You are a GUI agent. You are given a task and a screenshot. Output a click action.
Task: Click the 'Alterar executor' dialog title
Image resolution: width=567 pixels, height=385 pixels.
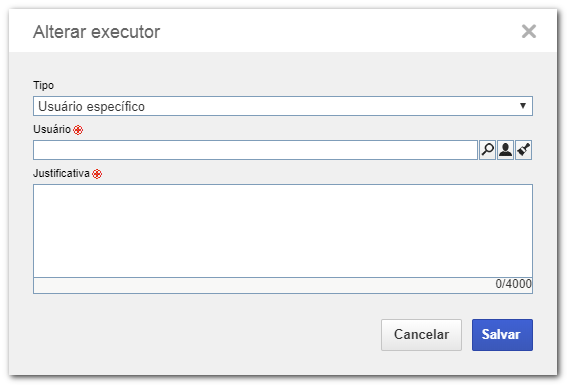pyautogui.click(x=97, y=32)
